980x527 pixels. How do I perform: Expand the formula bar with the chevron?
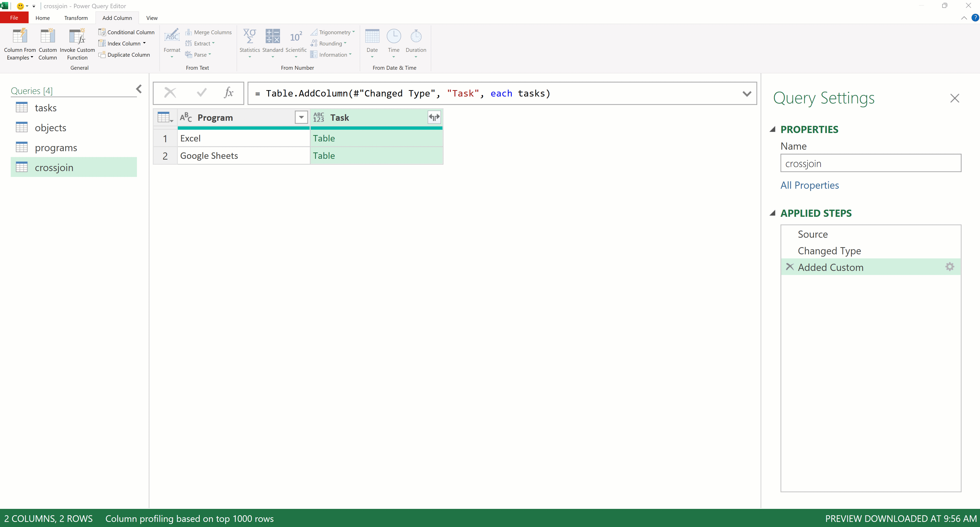pos(747,93)
